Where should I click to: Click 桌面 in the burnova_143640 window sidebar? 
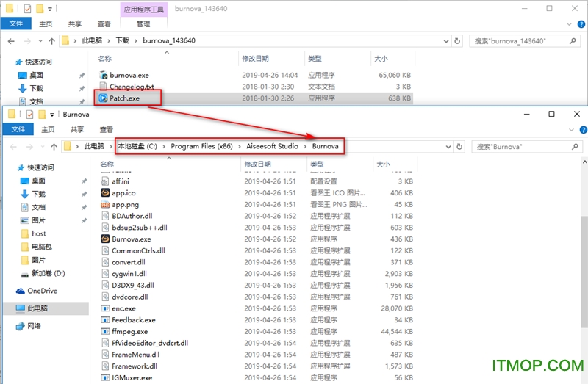click(x=31, y=75)
